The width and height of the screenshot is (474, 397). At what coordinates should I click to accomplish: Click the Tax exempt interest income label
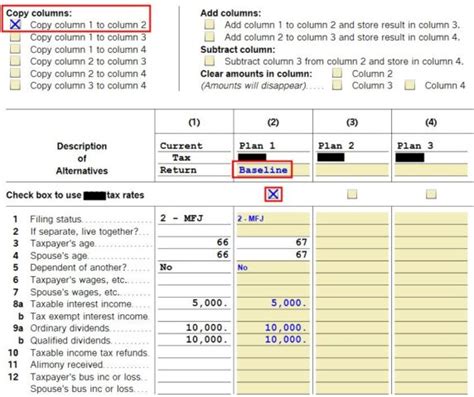coord(89,316)
